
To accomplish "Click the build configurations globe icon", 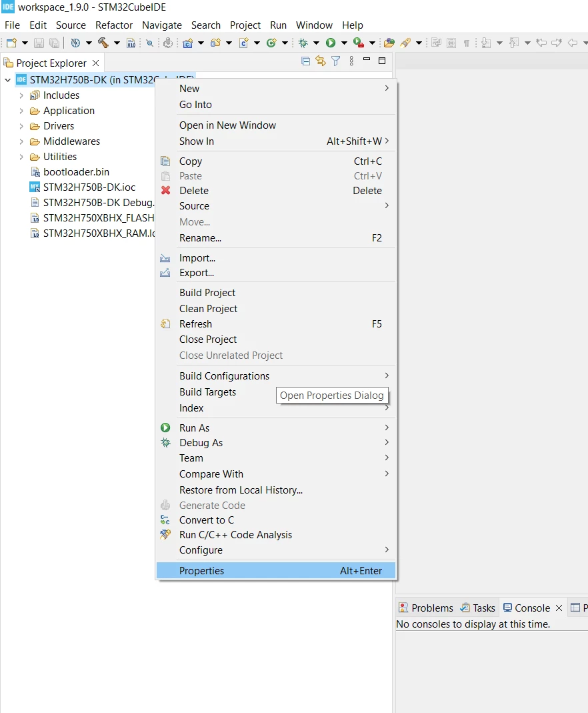I will pyautogui.click(x=75, y=43).
